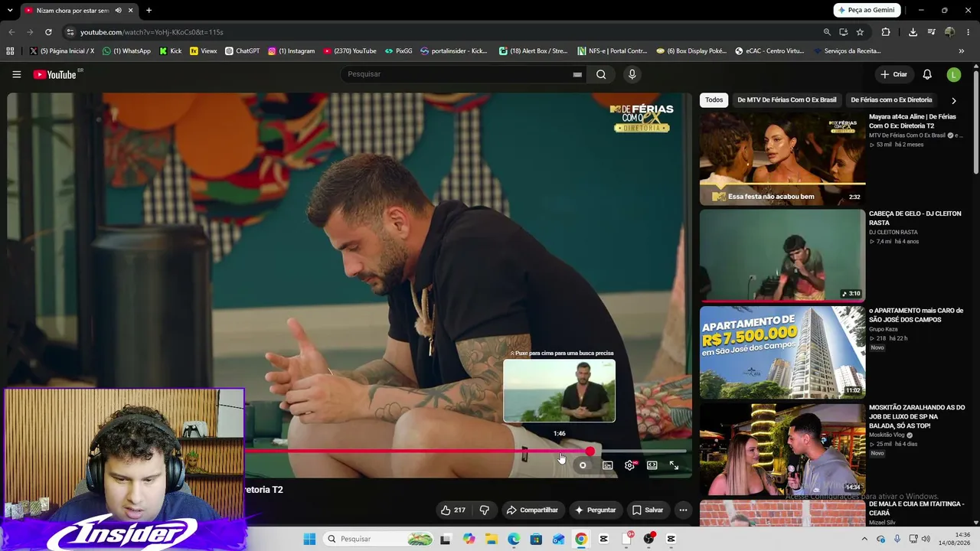Screen dimensions: 980x551
Task: Open the 'MOSKITÃO ZARALHANDO' video title
Action: pos(917,417)
